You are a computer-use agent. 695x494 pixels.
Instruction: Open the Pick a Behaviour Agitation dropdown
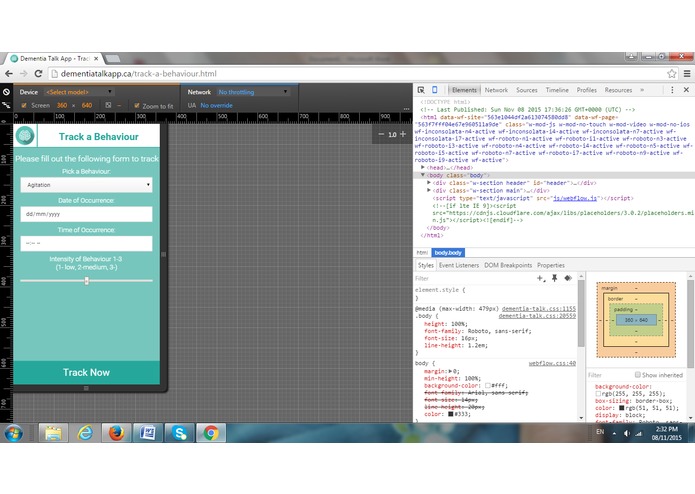coord(86,185)
